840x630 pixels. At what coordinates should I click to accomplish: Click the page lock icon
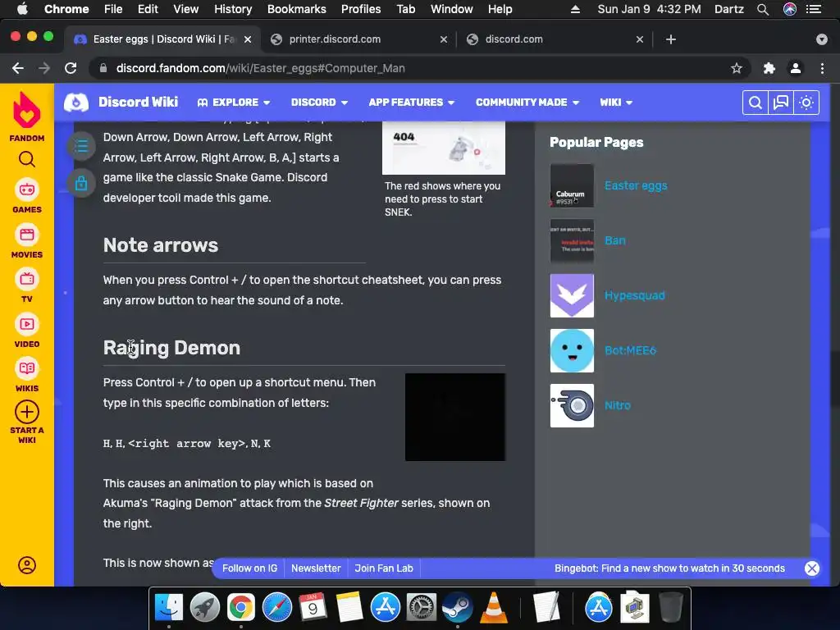tap(81, 183)
